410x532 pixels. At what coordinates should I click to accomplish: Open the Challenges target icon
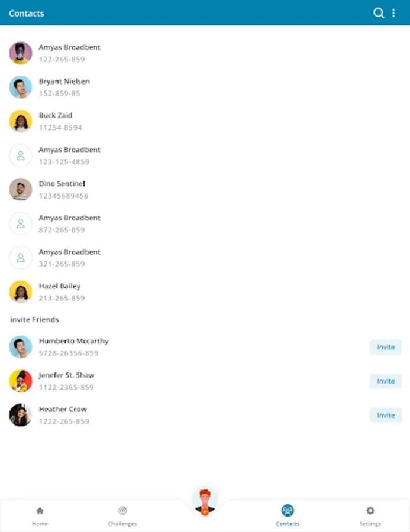pos(122,510)
